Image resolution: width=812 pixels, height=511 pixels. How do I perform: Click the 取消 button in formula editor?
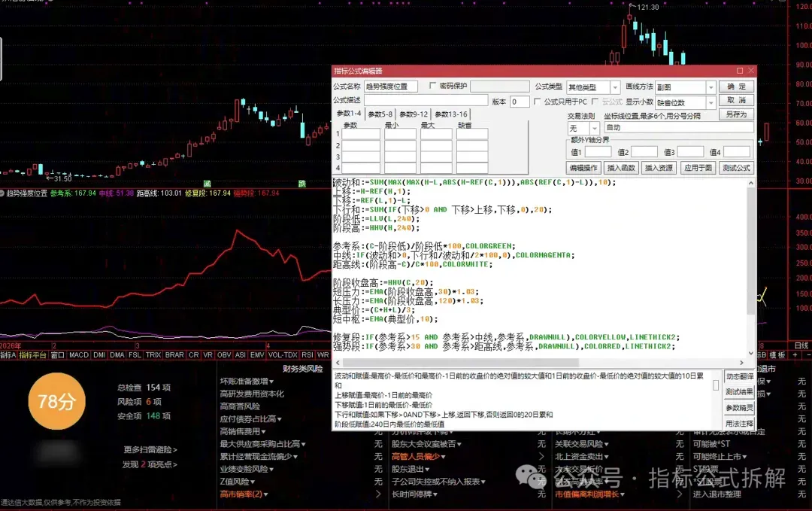click(x=736, y=100)
